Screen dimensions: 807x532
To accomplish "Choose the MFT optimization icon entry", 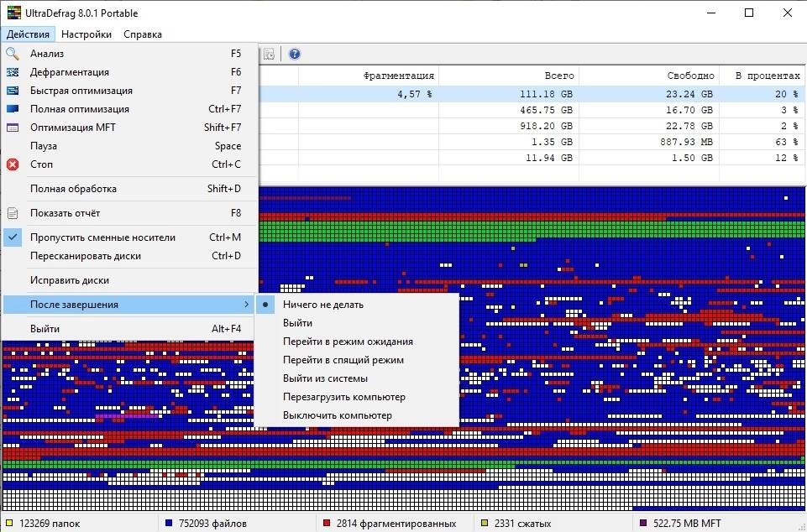I will [x=13, y=128].
